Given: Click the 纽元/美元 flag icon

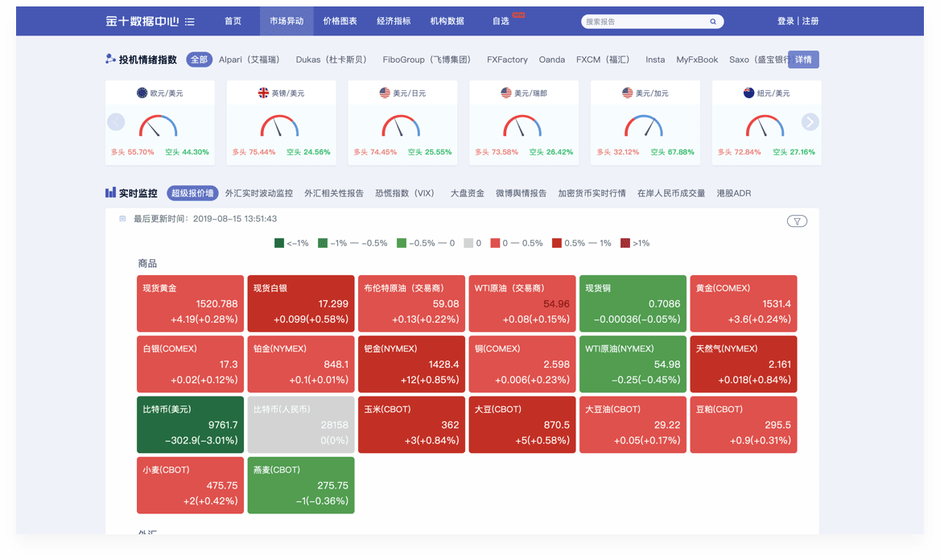Looking at the screenshot, I should coord(749,93).
